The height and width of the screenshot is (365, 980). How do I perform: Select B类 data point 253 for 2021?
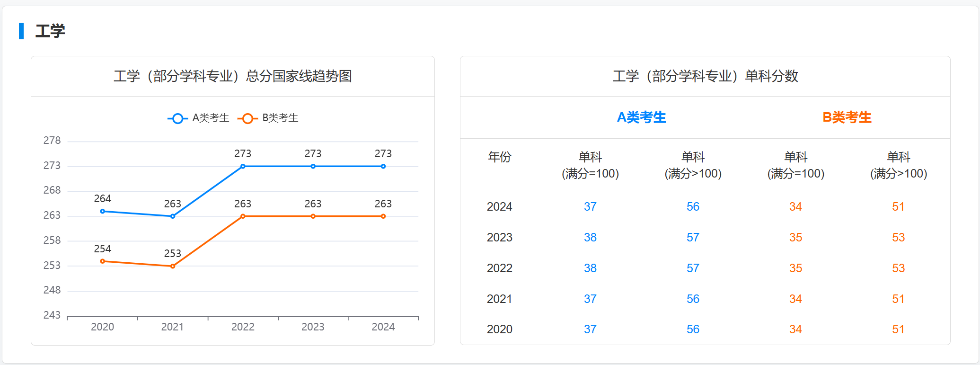[x=173, y=266]
